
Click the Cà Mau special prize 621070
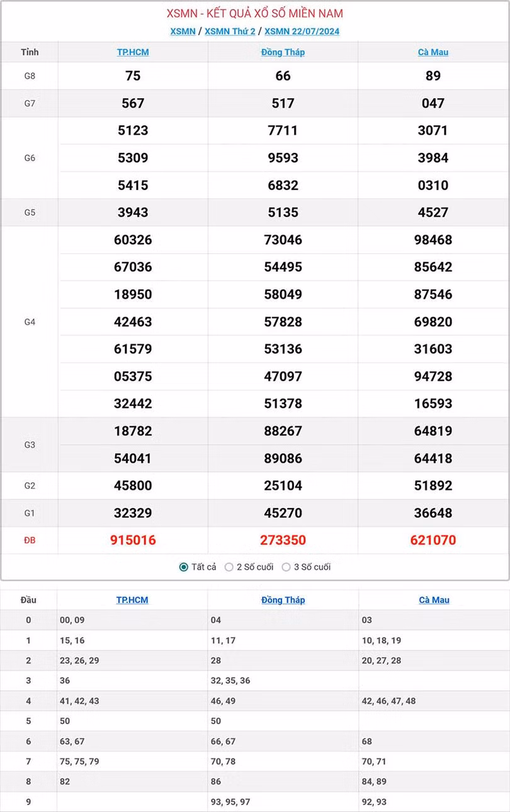click(x=433, y=540)
